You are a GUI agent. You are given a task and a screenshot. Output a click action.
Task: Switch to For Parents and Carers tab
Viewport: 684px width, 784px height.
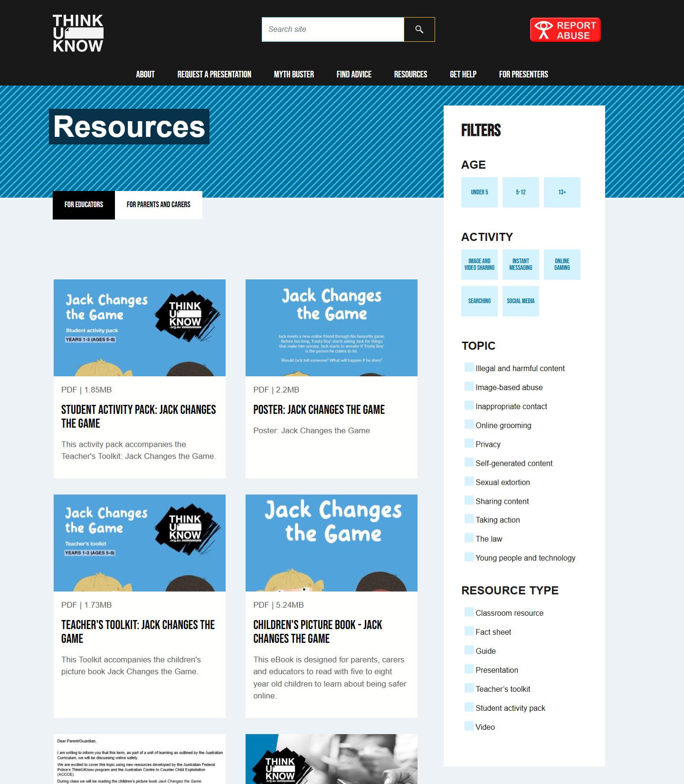point(159,205)
